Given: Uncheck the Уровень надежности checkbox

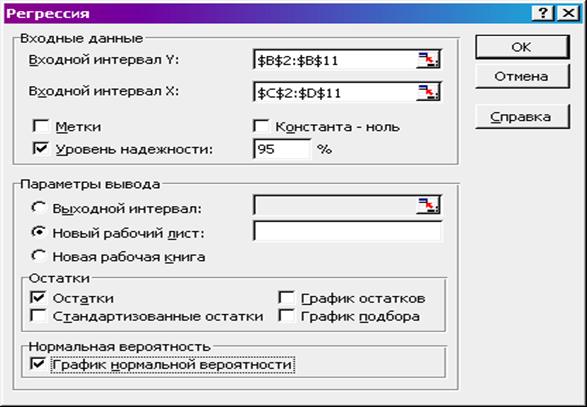Looking at the screenshot, I should pos(40,149).
